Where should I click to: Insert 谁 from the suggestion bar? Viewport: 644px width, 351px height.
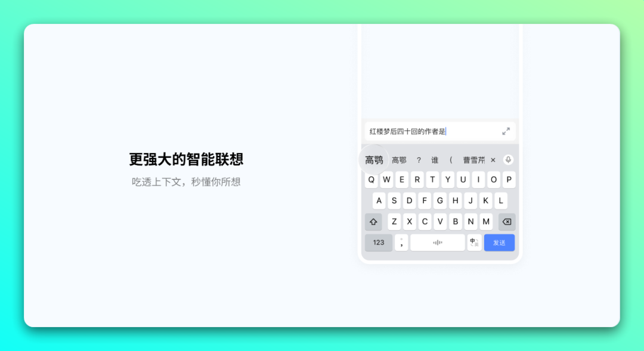tap(434, 159)
